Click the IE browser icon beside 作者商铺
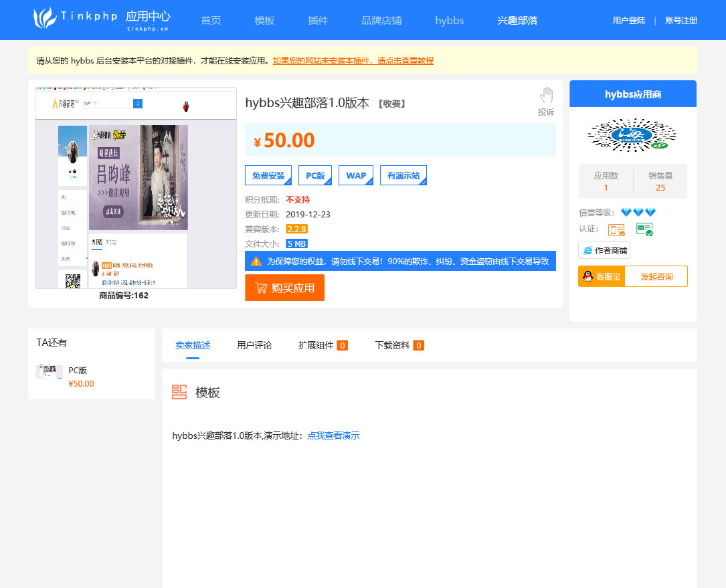Screen dimensions: 726x588 point(588,250)
